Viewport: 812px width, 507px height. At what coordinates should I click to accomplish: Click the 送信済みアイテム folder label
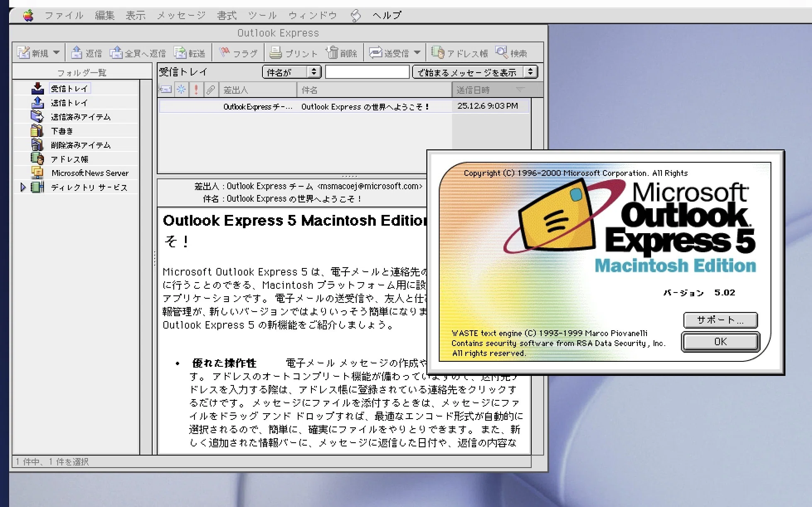point(81,117)
